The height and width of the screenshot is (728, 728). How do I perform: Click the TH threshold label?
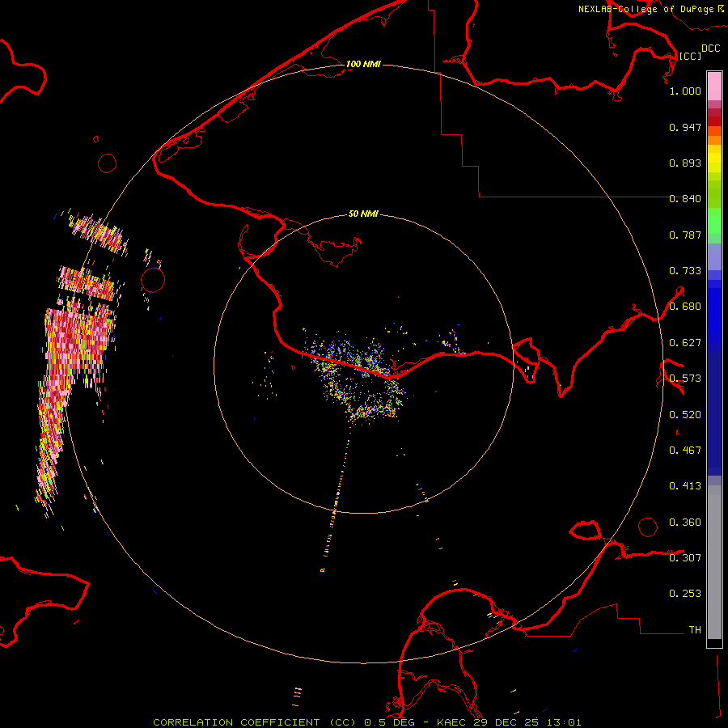click(695, 629)
